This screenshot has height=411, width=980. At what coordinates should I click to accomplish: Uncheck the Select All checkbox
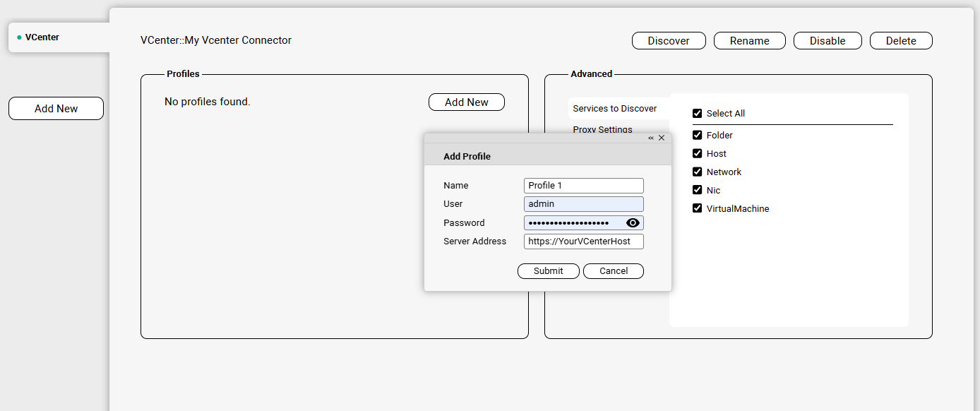[x=698, y=114]
